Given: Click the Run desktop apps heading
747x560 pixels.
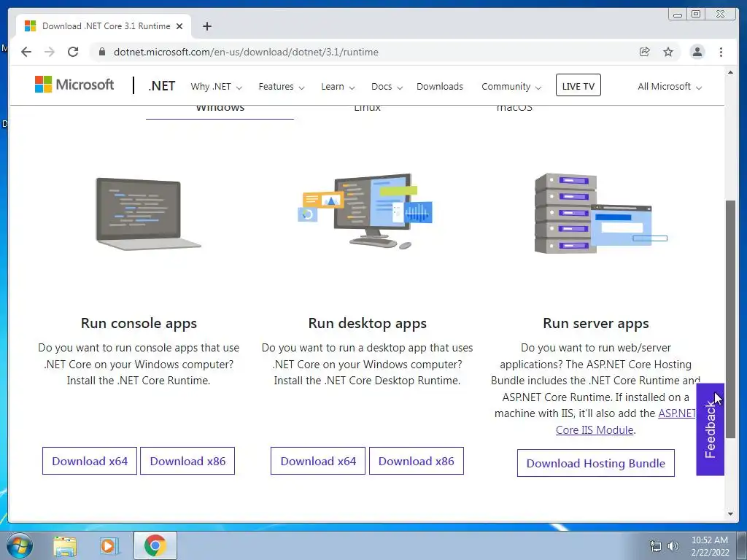Looking at the screenshot, I should click(368, 323).
